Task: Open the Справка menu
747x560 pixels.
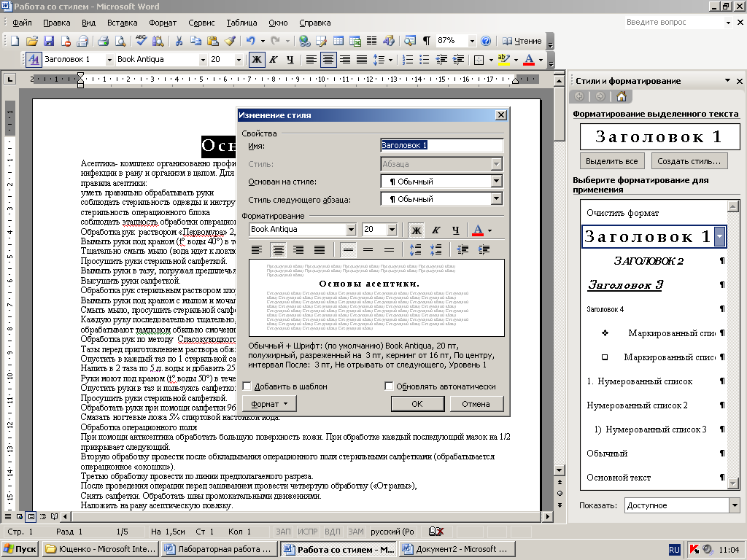Action: (x=314, y=23)
